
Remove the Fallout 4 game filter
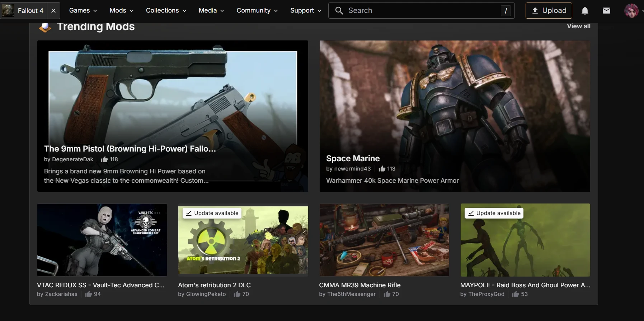53,11
